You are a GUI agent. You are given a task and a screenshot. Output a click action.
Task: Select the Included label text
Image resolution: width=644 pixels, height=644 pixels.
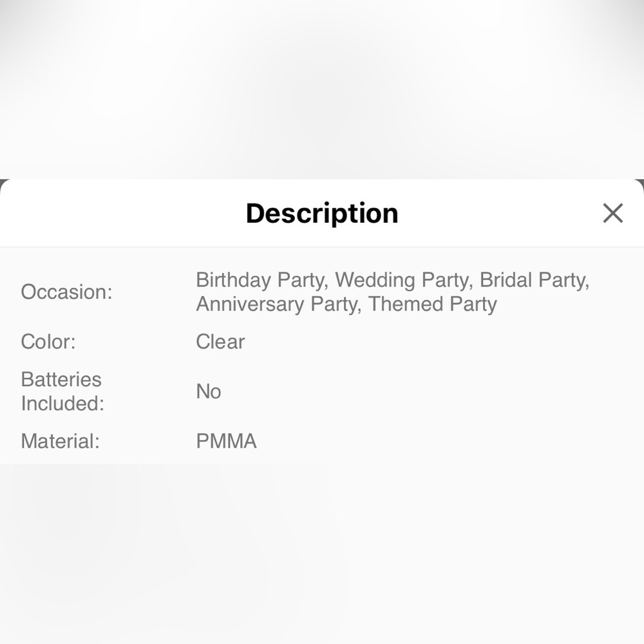pos(62,403)
